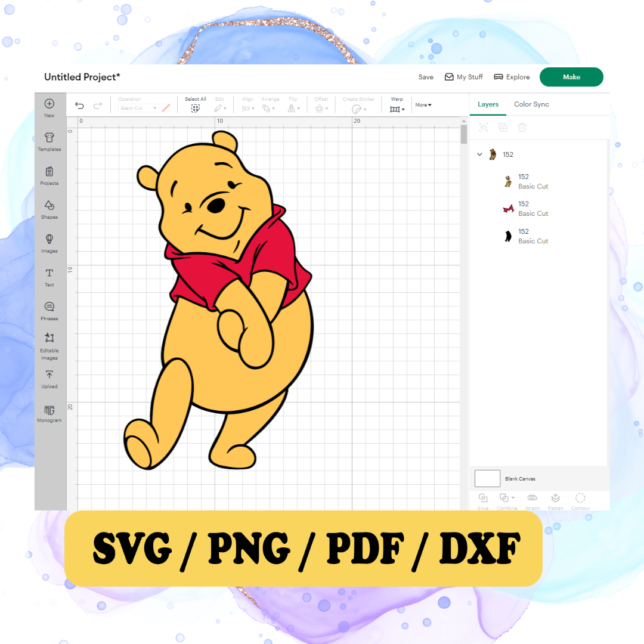Click the Flatten tool
This screenshot has height=644, width=644.
(x=555, y=501)
